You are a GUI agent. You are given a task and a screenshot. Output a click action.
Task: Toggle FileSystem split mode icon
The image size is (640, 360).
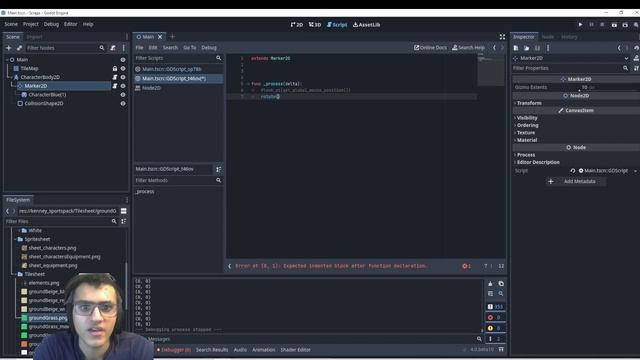(124, 211)
